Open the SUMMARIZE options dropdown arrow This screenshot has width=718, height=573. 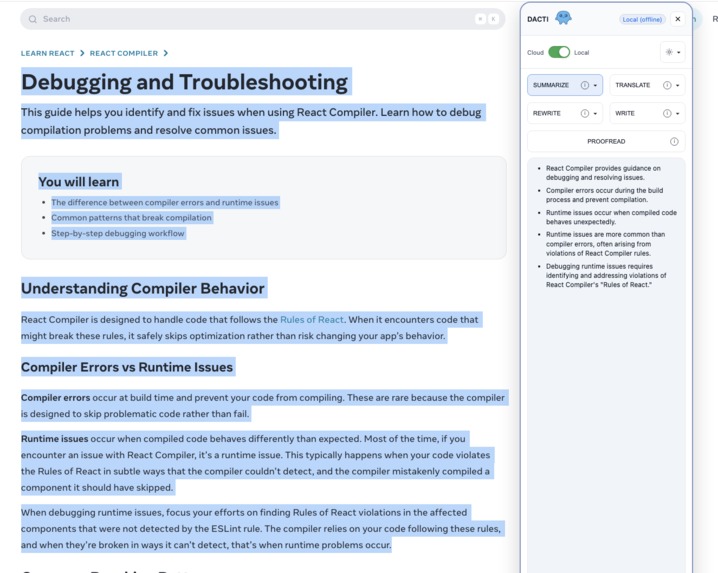coord(595,86)
